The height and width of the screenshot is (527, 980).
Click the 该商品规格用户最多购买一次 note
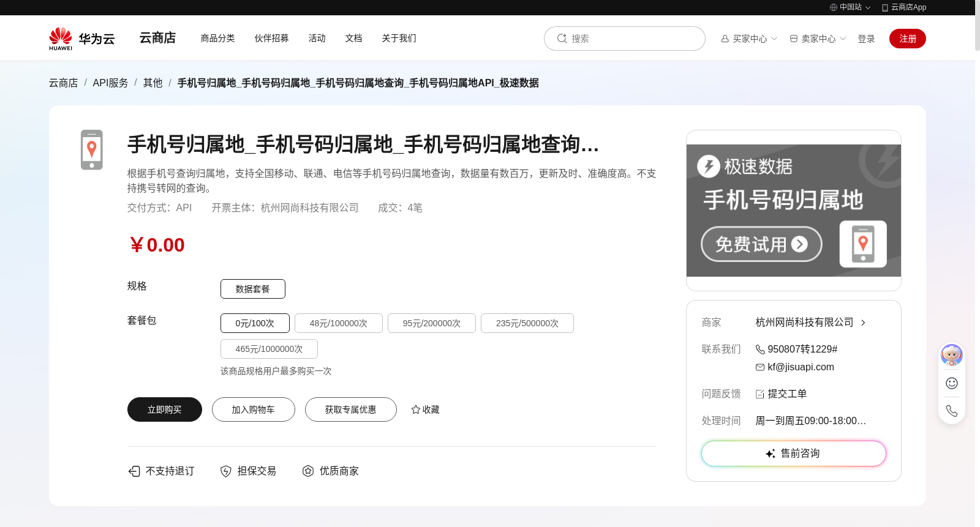click(276, 371)
